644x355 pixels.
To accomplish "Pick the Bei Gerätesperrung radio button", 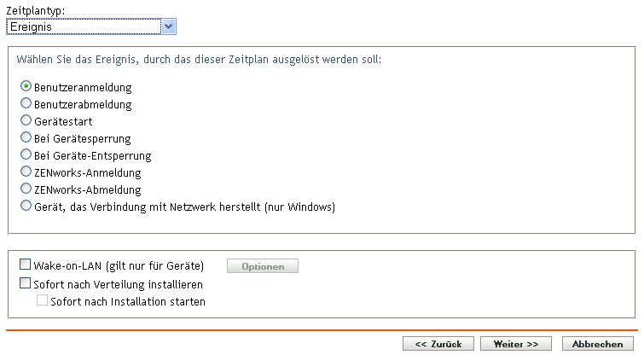I will point(26,138).
